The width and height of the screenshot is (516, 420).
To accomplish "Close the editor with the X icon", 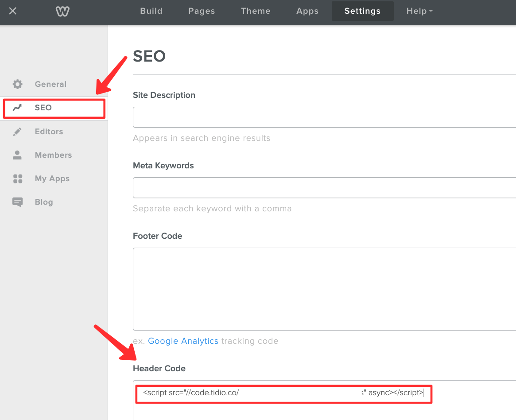I will point(12,11).
